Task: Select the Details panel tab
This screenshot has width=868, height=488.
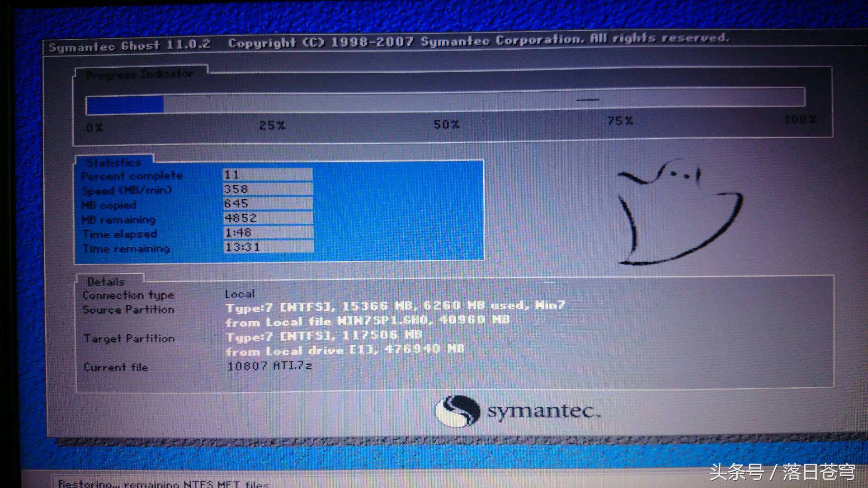Action: coord(107,282)
